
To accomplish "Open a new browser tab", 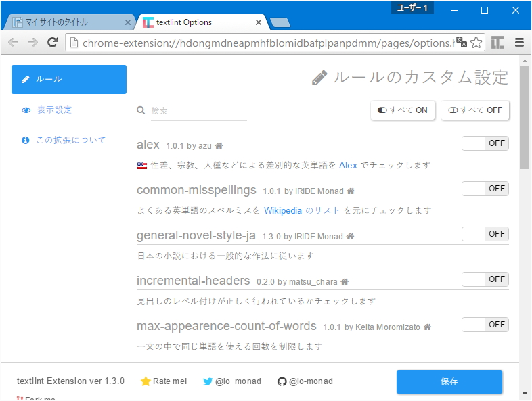I will coord(280,22).
